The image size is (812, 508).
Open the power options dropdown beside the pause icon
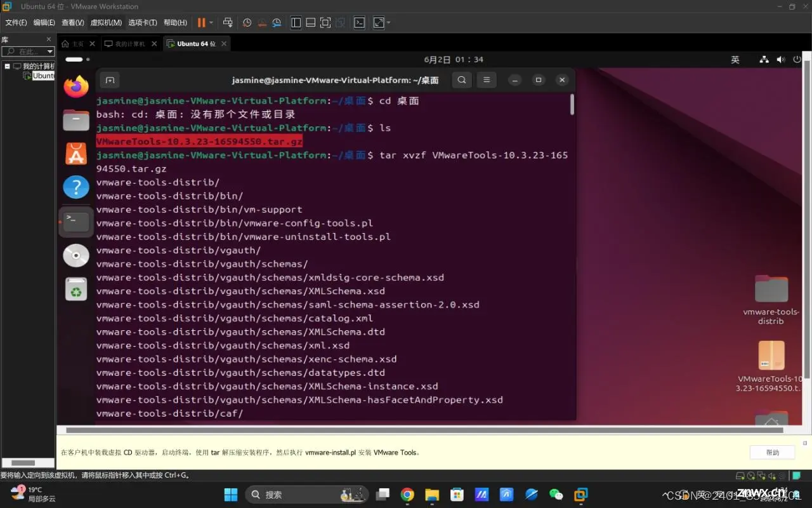(x=211, y=22)
